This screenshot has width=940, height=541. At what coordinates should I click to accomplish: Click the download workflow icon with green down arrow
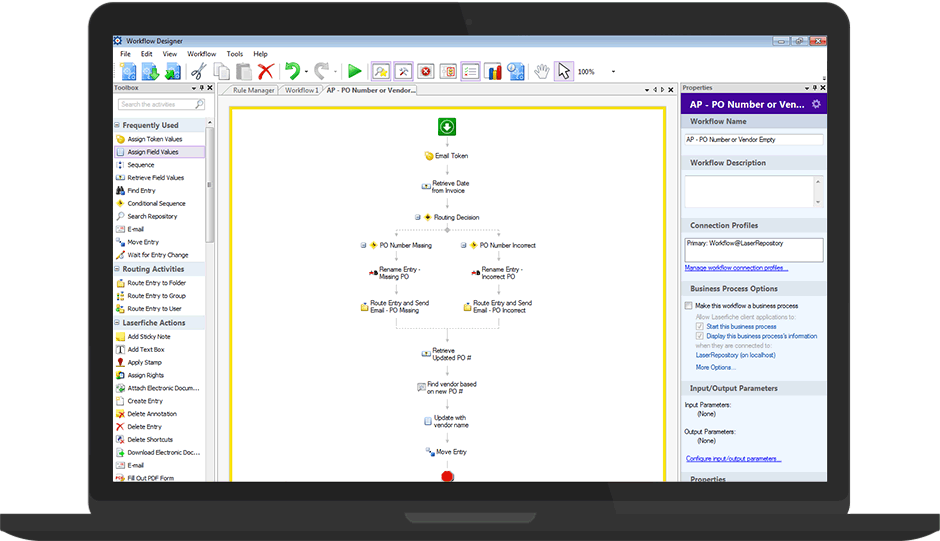150,71
